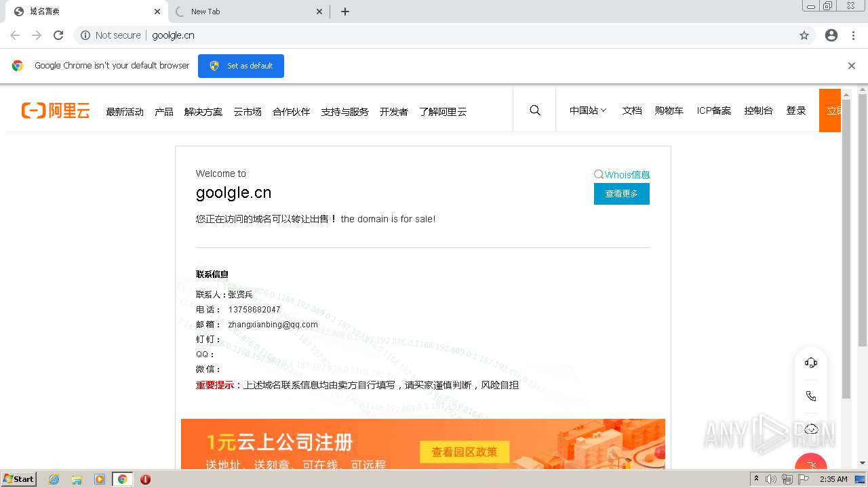Close the New Tab tab

pyautogui.click(x=319, y=12)
